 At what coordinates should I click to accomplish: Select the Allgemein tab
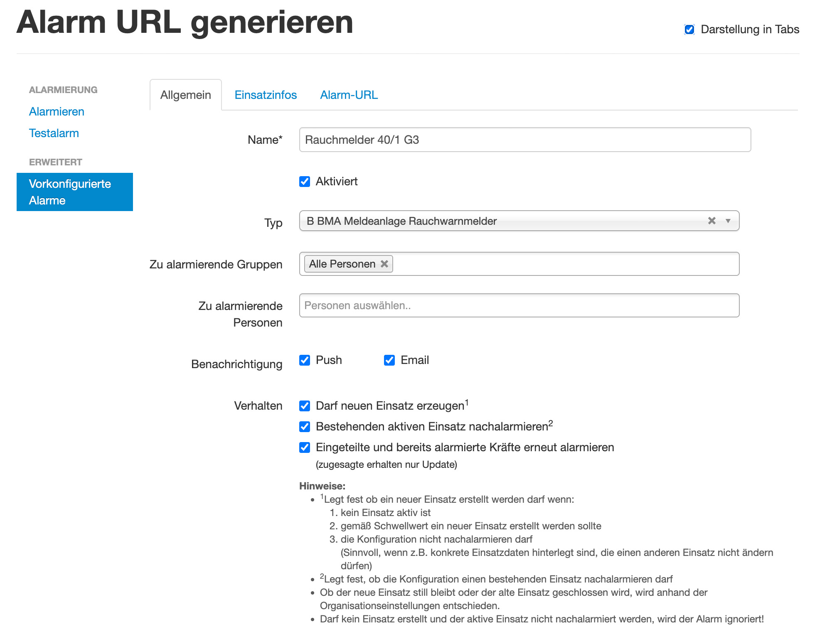click(186, 95)
